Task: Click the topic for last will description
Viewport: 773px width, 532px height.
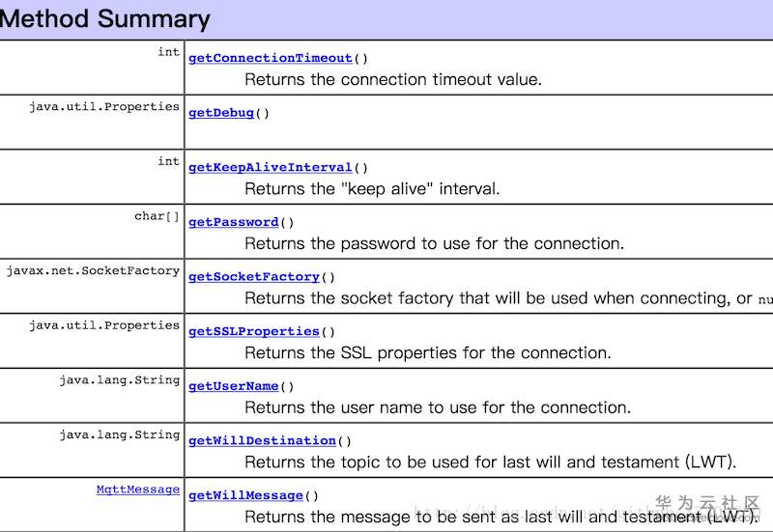Action: (x=490, y=462)
